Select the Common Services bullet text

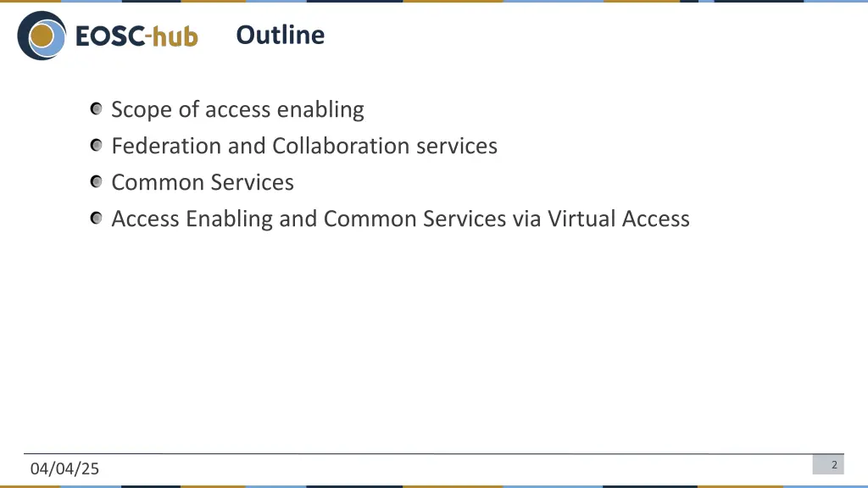203,183
